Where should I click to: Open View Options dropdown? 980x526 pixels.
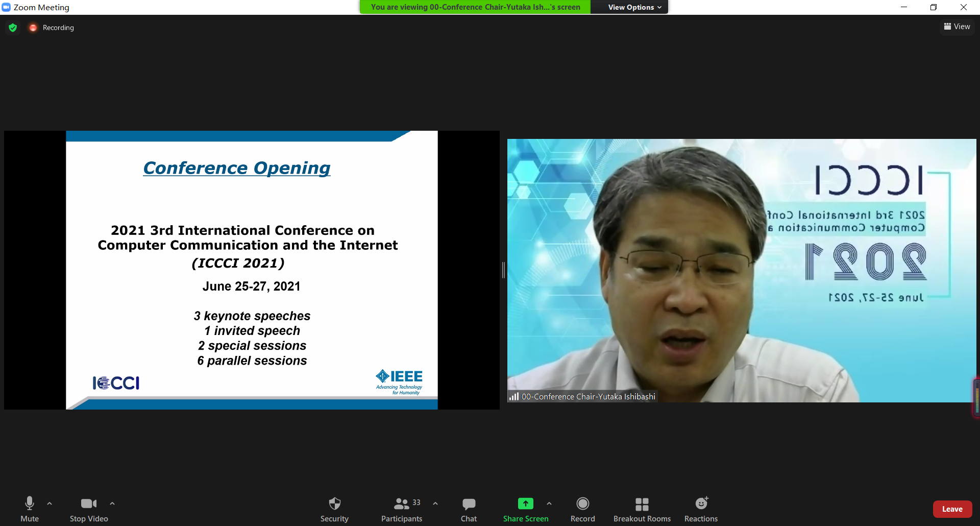634,7
